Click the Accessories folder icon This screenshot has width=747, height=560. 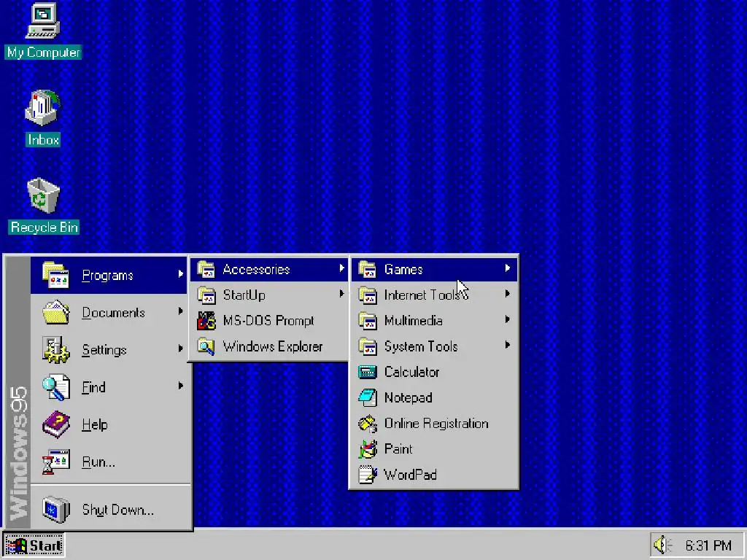click(206, 270)
